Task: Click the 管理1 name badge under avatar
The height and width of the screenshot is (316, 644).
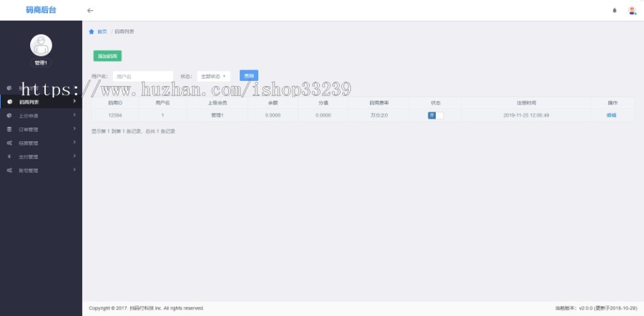Action: pyautogui.click(x=41, y=63)
